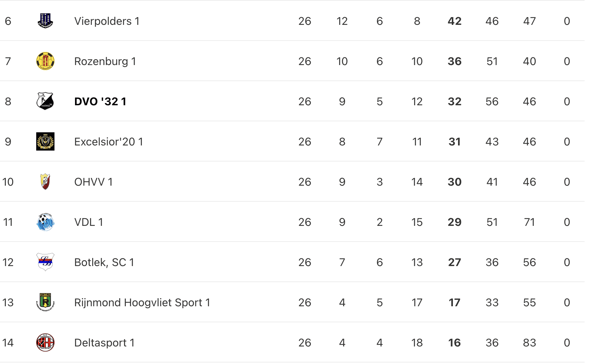
Task: Select the bold DVO '32 1 team name
Action: click(x=100, y=102)
